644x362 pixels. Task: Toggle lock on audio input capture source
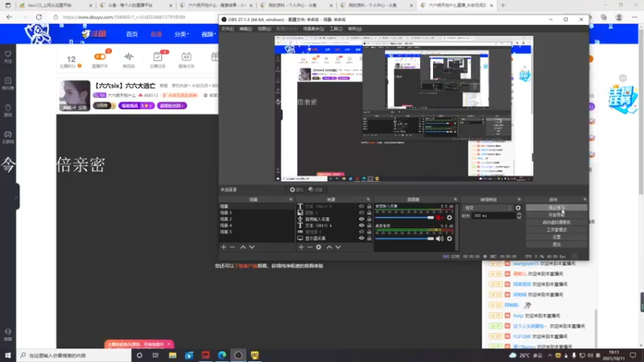pyautogui.click(x=369, y=219)
